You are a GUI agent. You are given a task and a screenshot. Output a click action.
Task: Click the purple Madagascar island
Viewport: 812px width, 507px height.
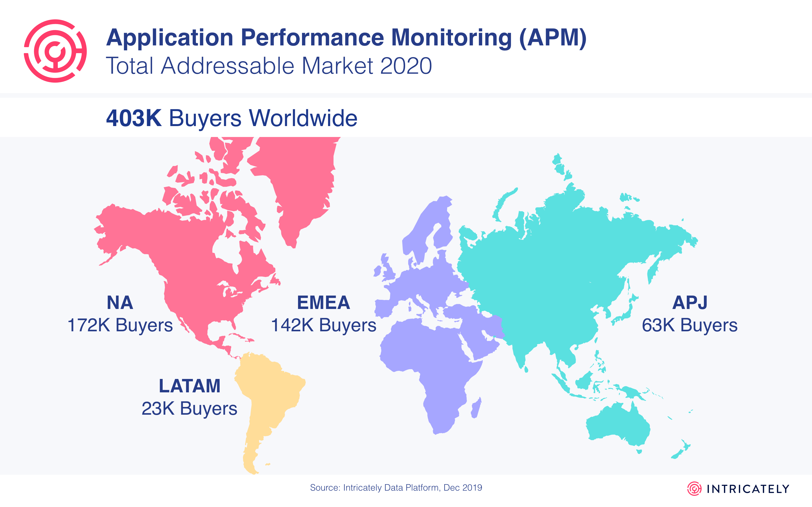(x=476, y=408)
